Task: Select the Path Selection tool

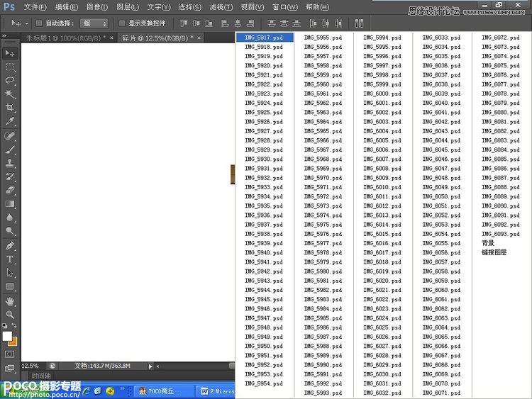Action: (x=10, y=273)
